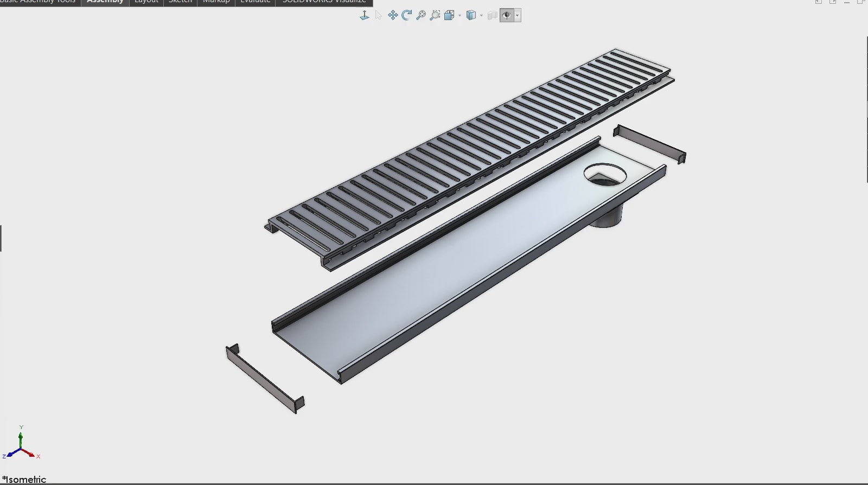This screenshot has width=868, height=485.
Task: Click the Display Style shaded cube icon
Action: pyautogui.click(x=471, y=15)
